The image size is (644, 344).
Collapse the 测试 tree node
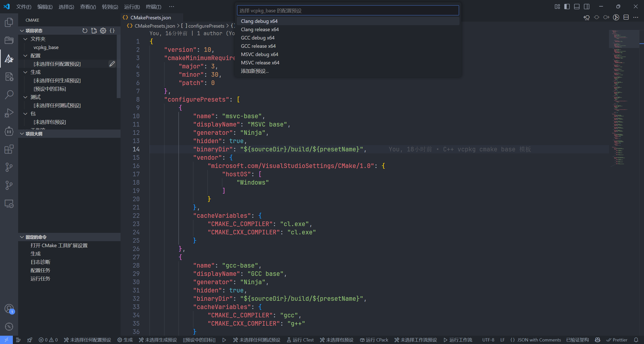[x=25, y=97]
